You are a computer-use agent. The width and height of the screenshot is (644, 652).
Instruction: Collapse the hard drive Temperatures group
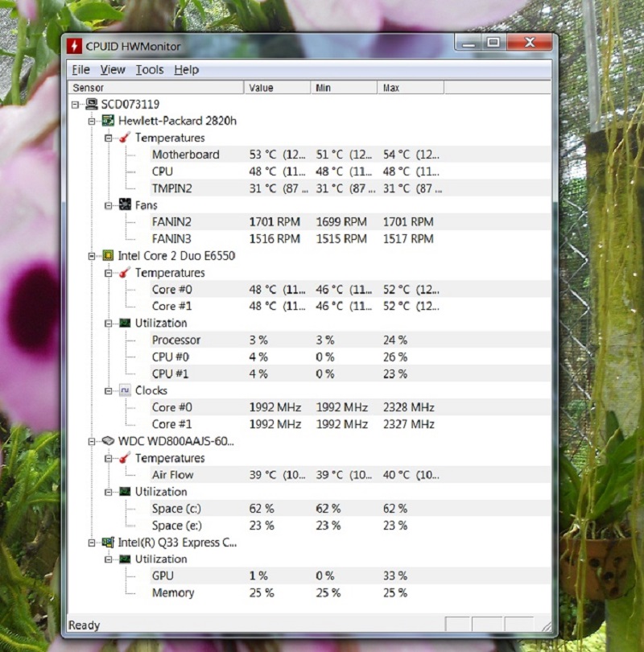pos(109,459)
